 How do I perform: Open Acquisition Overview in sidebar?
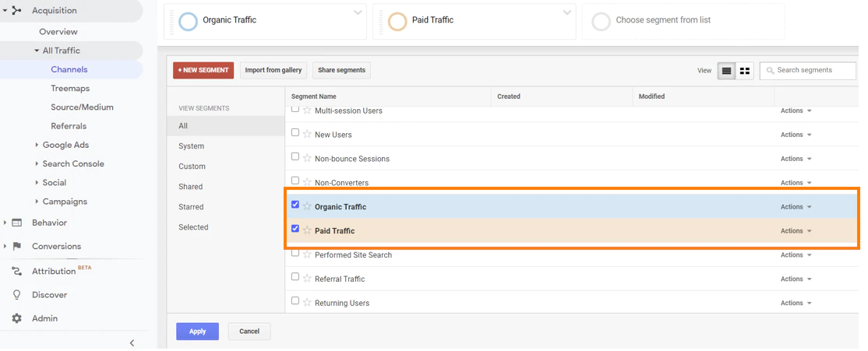click(58, 31)
